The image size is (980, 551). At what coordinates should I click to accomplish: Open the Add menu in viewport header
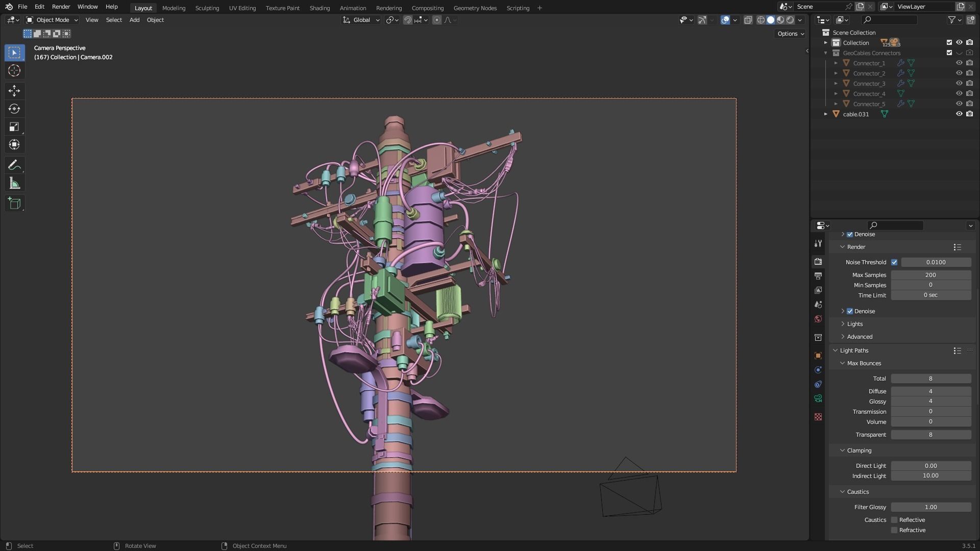[134, 20]
